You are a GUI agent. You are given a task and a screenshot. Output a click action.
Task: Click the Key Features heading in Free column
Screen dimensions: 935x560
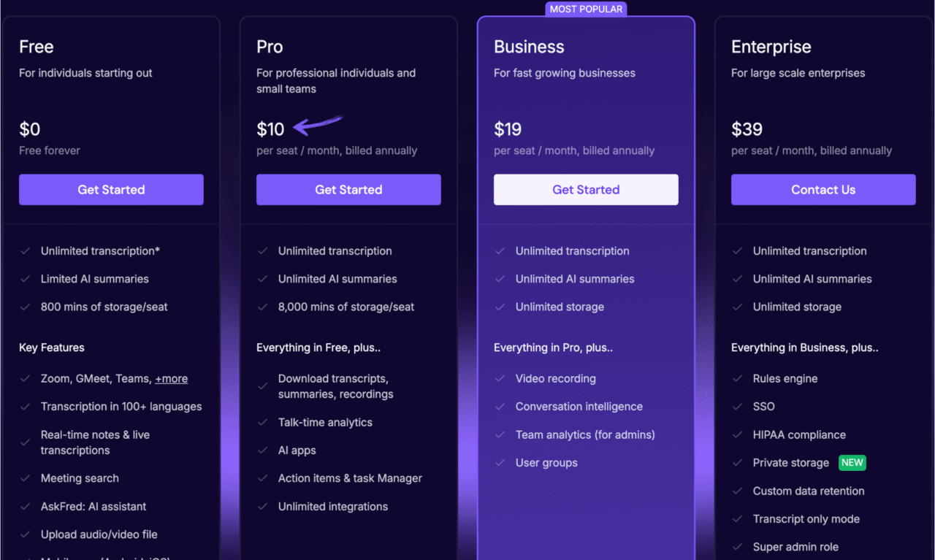[51, 347]
